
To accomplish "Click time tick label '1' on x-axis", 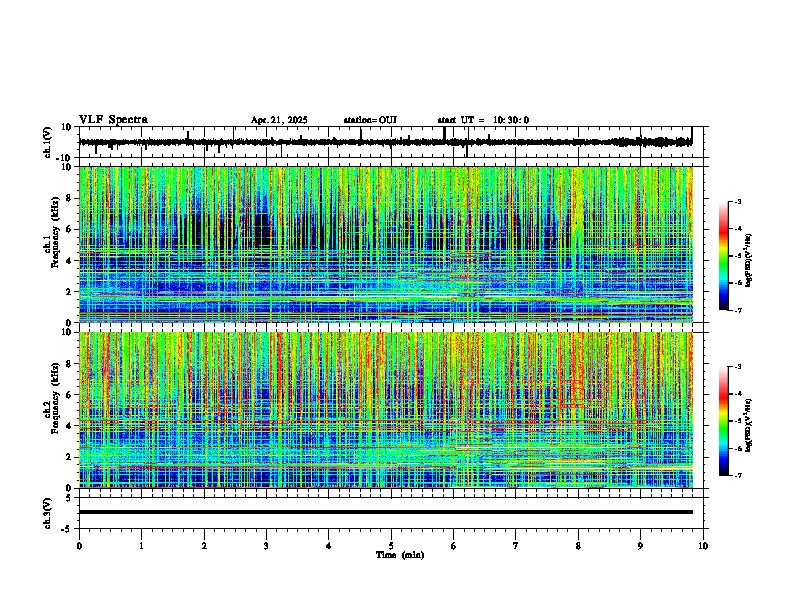I will coord(141,546).
